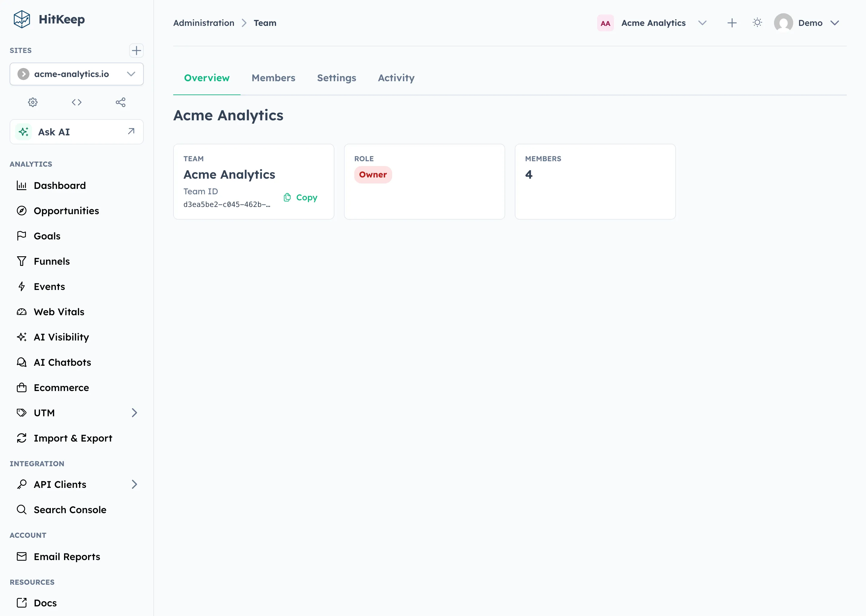Copy the Team ID
Image resolution: width=866 pixels, height=616 pixels.
(x=300, y=197)
